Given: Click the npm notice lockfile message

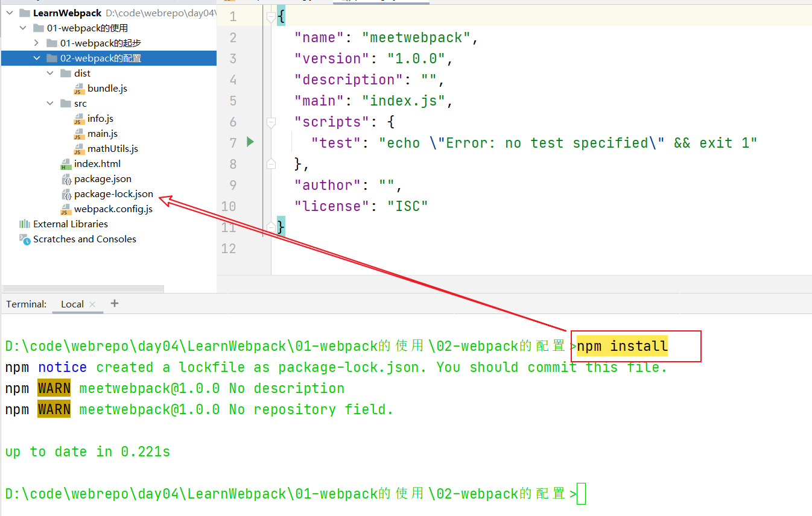Looking at the screenshot, I should pyautogui.click(x=337, y=367).
